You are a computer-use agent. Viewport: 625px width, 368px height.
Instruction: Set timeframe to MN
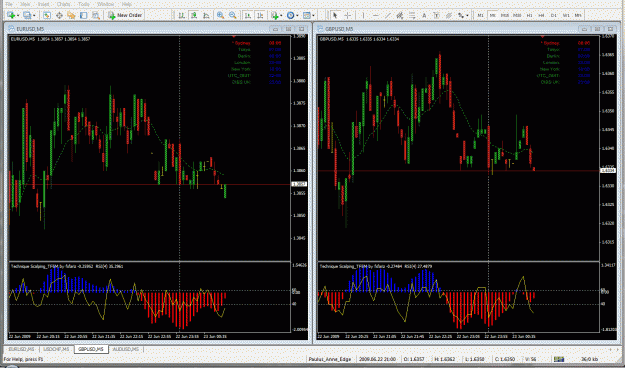click(578, 15)
